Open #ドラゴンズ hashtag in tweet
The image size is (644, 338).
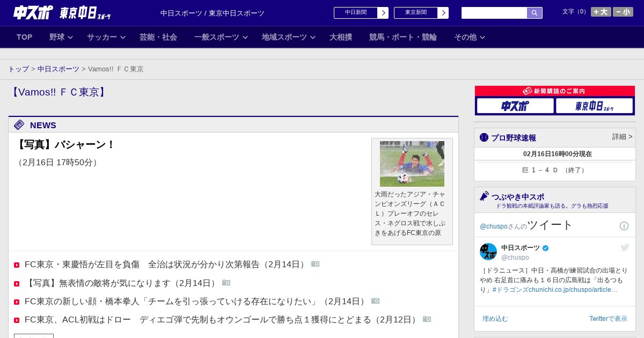510,290
